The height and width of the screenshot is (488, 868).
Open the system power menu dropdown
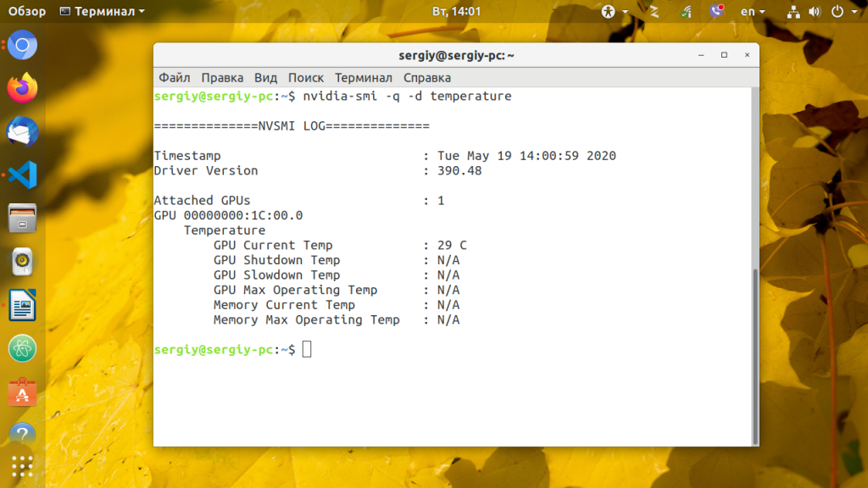tap(844, 11)
